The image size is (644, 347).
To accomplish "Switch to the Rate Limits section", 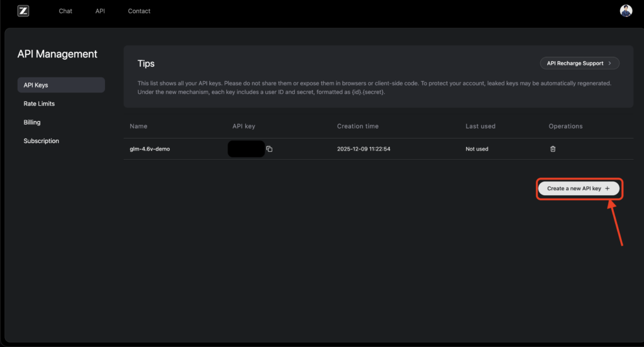I will point(39,104).
